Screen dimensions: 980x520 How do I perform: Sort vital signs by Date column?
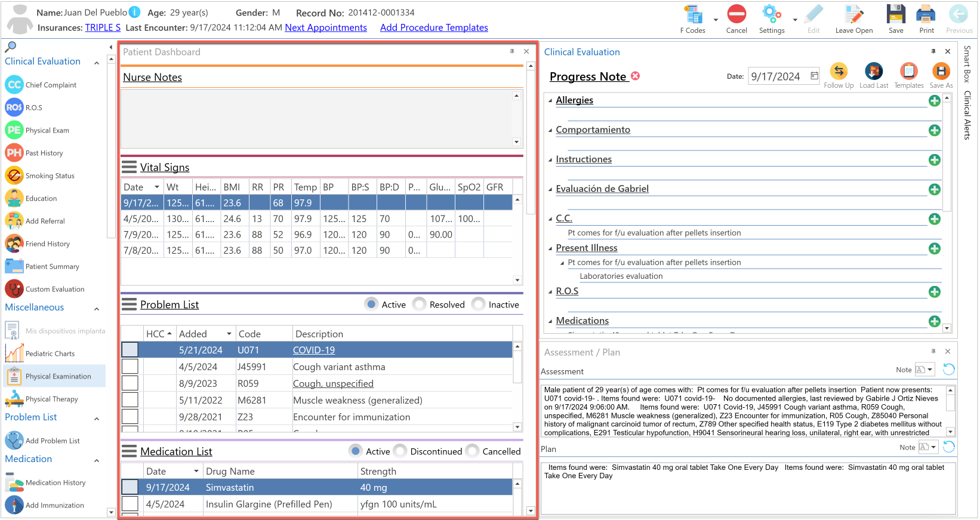coord(142,187)
